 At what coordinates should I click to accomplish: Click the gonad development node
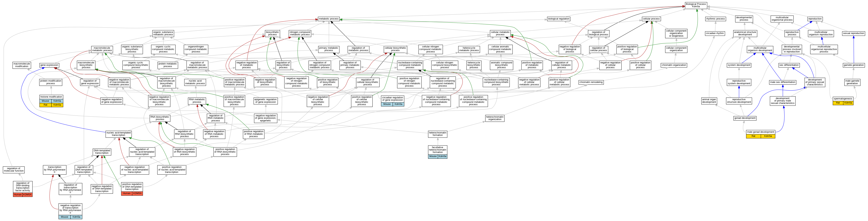pyautogui.click(x=745, y=118)
